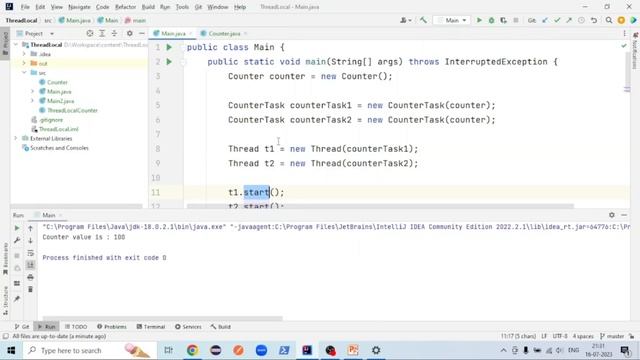This screenshot has width=640, height=360.
Task: Expand External Libraries node
Action: (x=16, y=138)
